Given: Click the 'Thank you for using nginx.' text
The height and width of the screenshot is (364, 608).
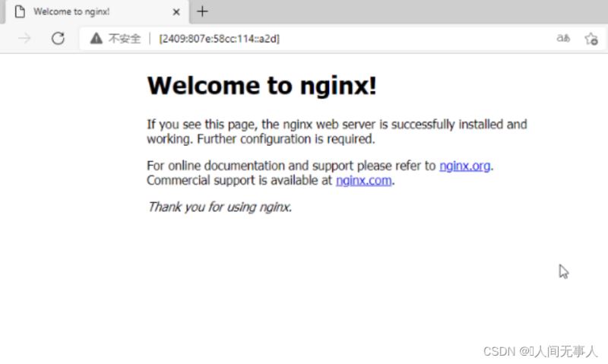Looking at the screenshot, I should (220, 207).
